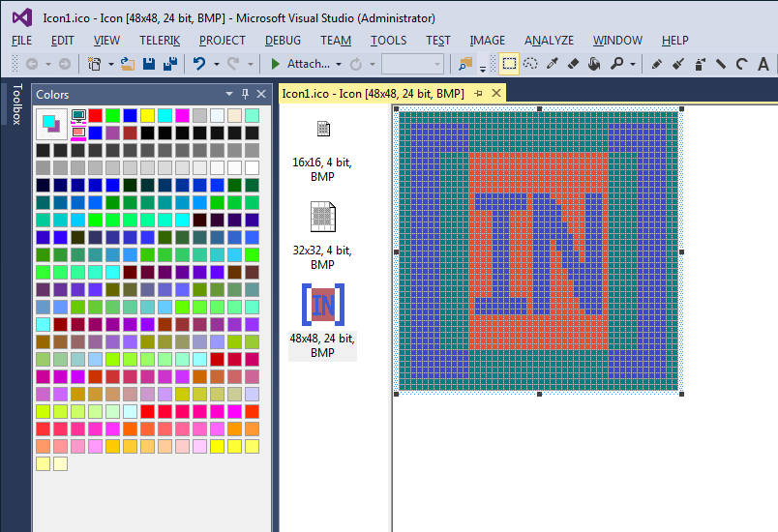Click the screen color monitor indicator
This screenshot has height=532, width=778.
[x=78, y=116]
